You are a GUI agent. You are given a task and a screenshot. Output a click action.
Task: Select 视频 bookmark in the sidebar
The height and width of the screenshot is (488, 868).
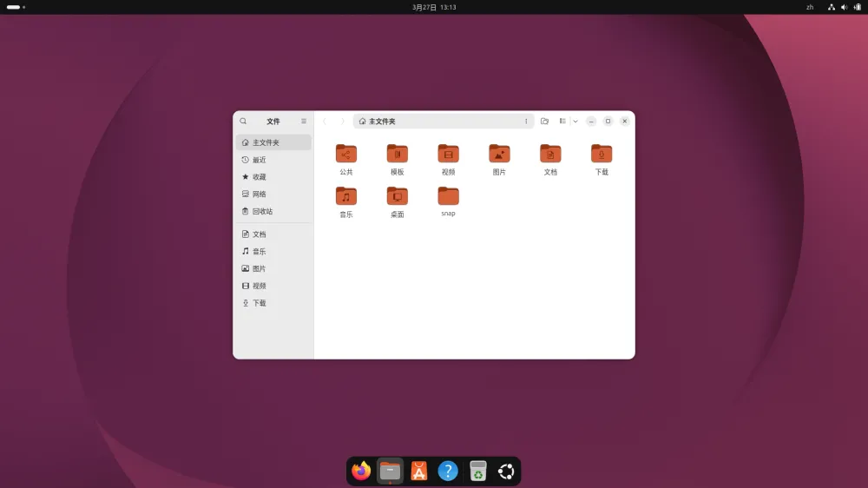[x=273, y=286]
